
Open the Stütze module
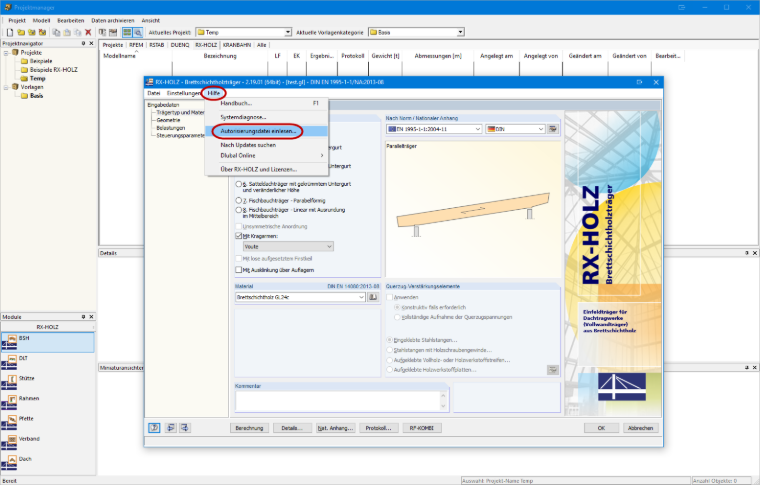click(10, 382)
